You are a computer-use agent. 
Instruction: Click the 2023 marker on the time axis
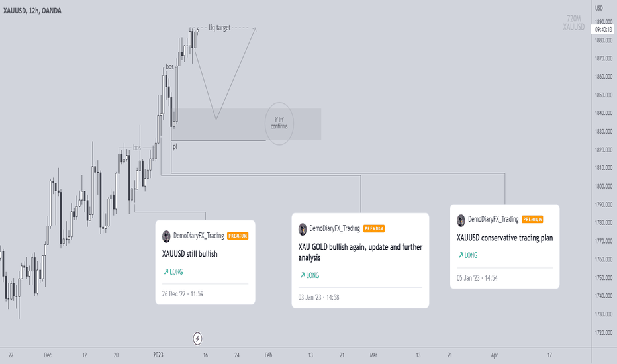point(158,355)
